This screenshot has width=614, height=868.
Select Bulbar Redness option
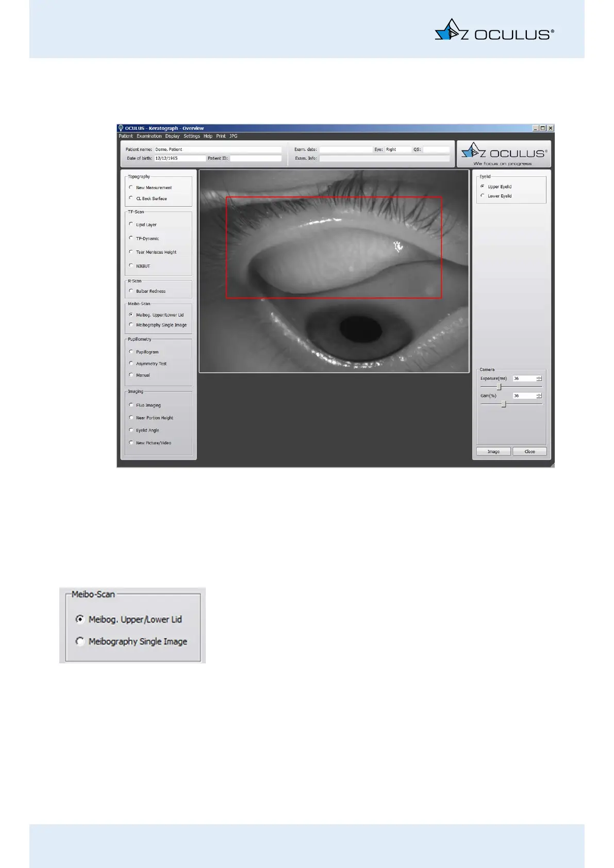coord(131,291)
